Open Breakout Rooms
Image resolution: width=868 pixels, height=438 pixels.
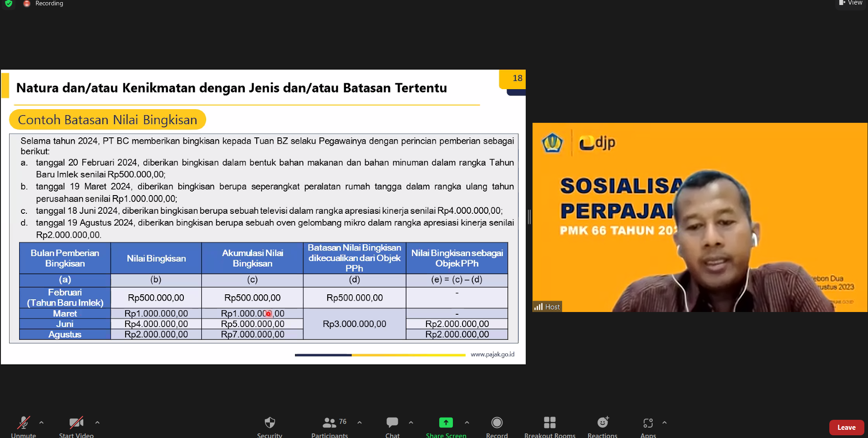549,423
